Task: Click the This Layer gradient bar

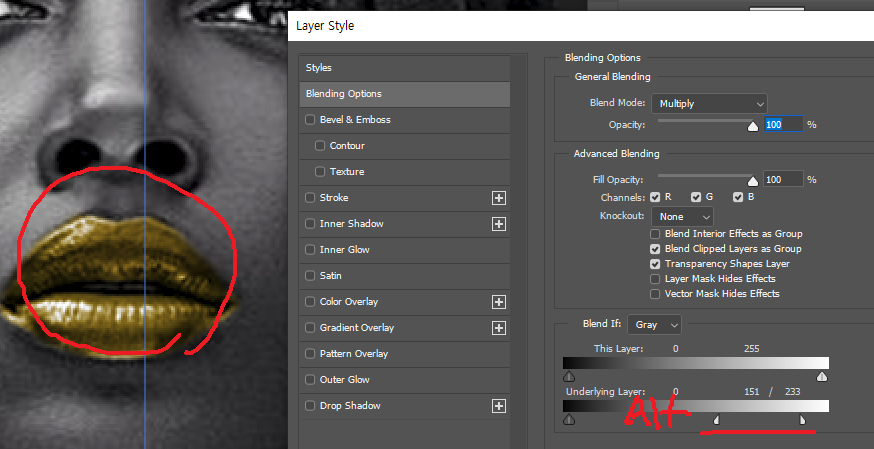Action: [x=696, y=363]
